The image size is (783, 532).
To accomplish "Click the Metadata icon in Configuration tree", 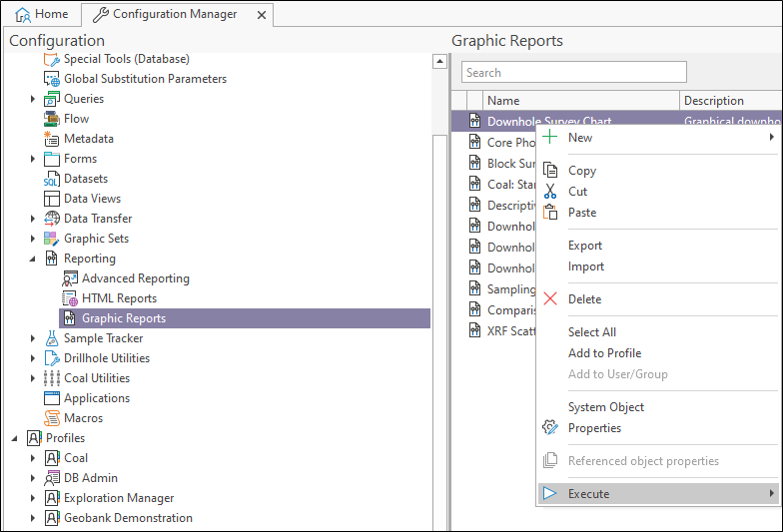I will click(52, 139).
